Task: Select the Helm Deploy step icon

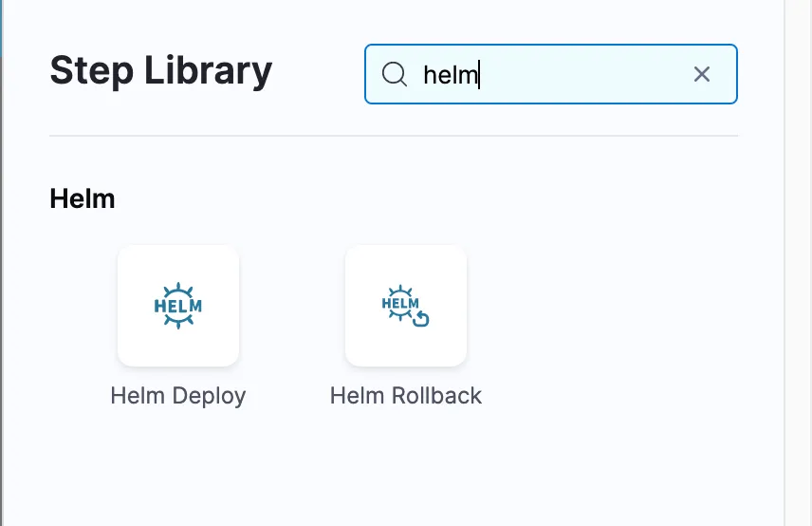Action: click(178, 306)
